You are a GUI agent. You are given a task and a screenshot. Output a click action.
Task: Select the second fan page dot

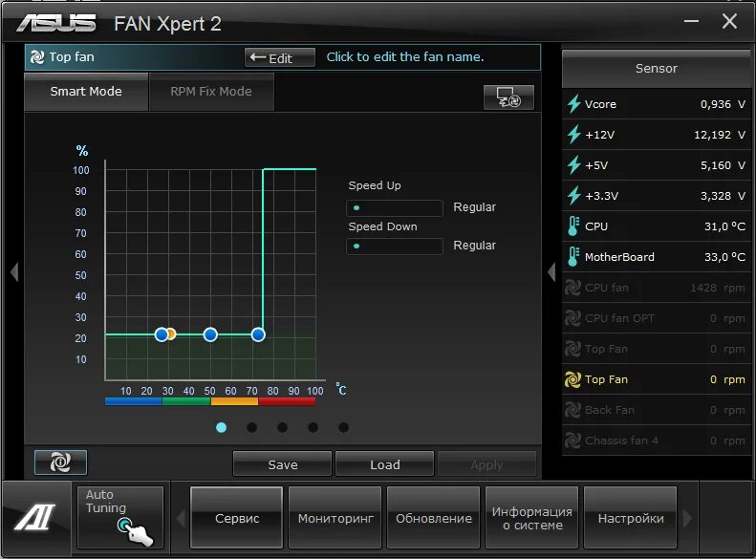pos(251,427)
